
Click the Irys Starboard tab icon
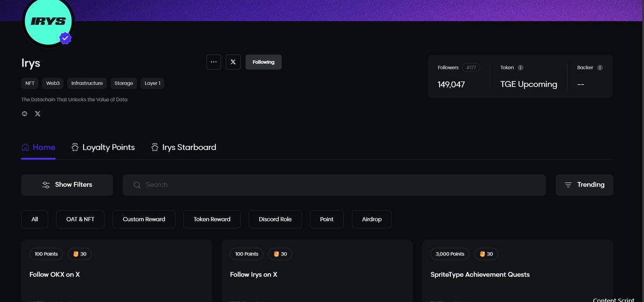pos(155,147)
